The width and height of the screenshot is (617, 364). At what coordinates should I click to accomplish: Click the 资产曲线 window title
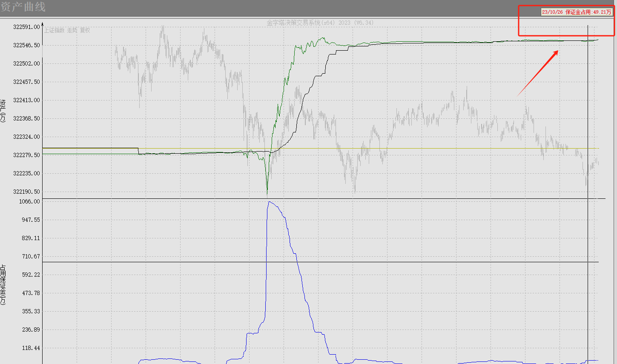[23, 7]
